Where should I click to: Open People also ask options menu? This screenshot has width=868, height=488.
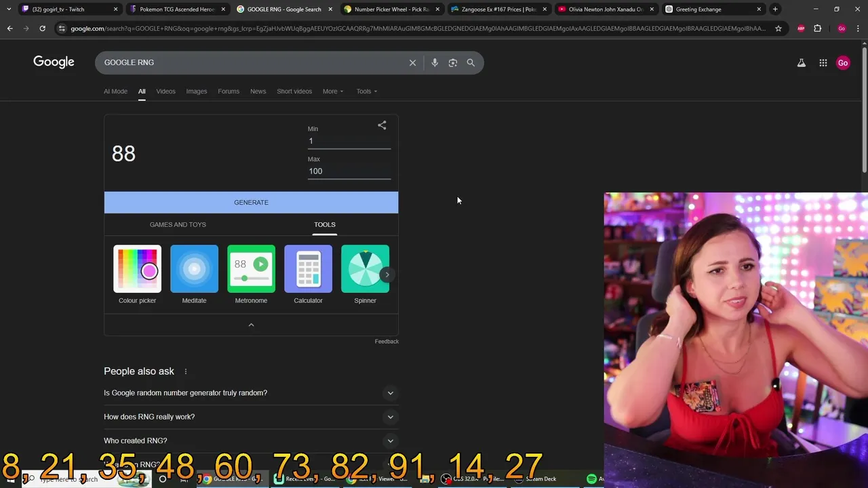185,371
